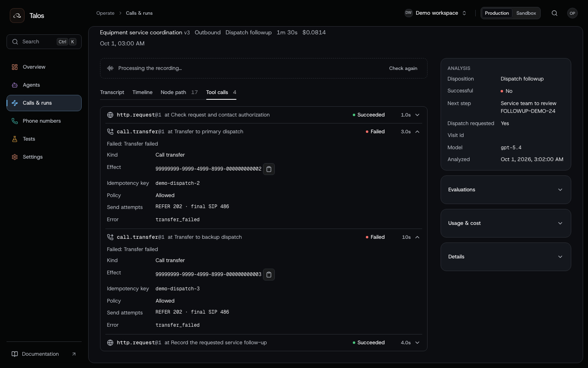
Task: Open the global search magnifier icon
Action: click(x=555, y=13)
